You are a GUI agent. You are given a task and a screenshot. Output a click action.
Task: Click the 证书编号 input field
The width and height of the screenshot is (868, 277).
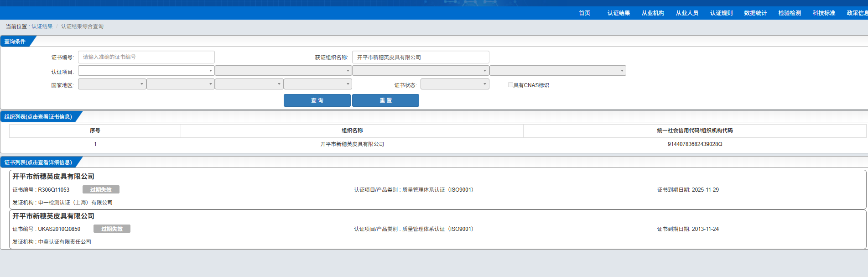146,57
